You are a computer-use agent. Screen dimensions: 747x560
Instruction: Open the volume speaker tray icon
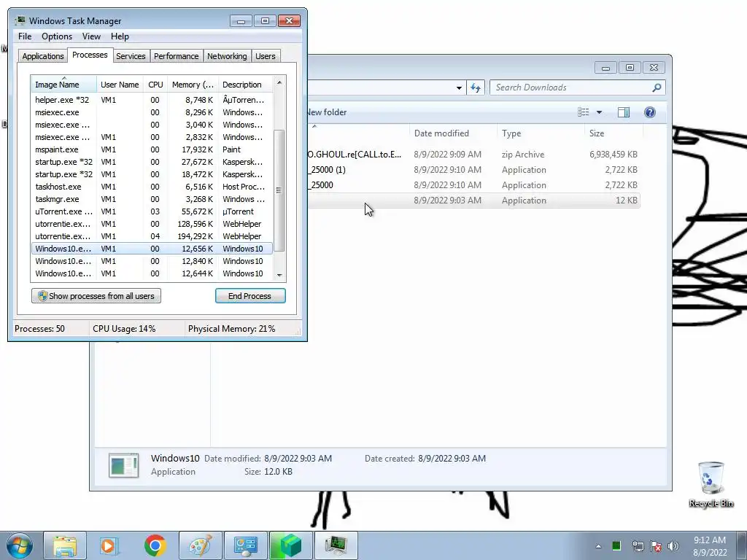pos(673,546)
